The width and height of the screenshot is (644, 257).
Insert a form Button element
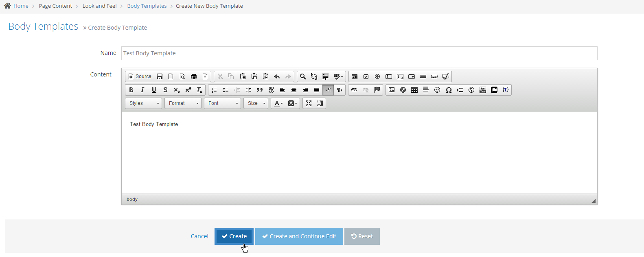(423, 76)
